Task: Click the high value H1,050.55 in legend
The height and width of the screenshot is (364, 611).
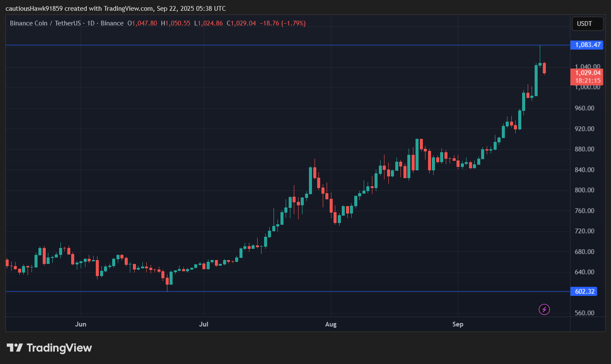Action: [x=176, y=23]
